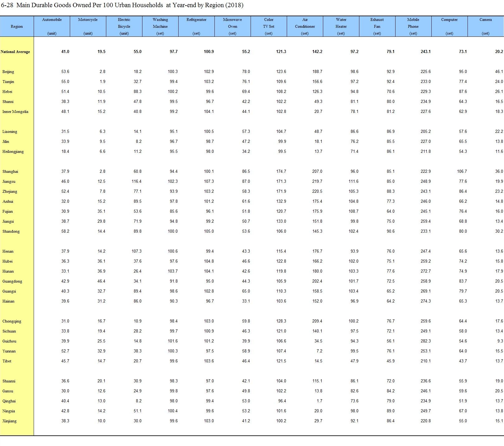
Task: Click the Jiangsu row label
Action: [9, 182]
